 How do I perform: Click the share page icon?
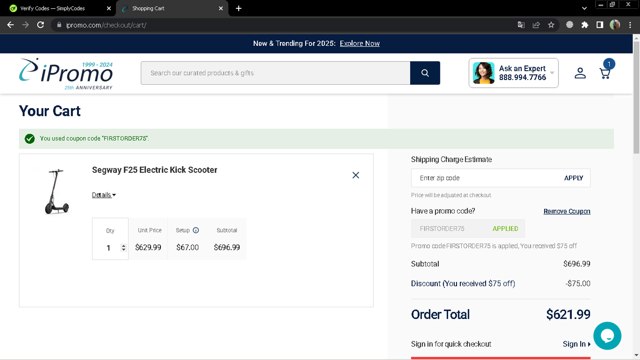tap(536, 25)
